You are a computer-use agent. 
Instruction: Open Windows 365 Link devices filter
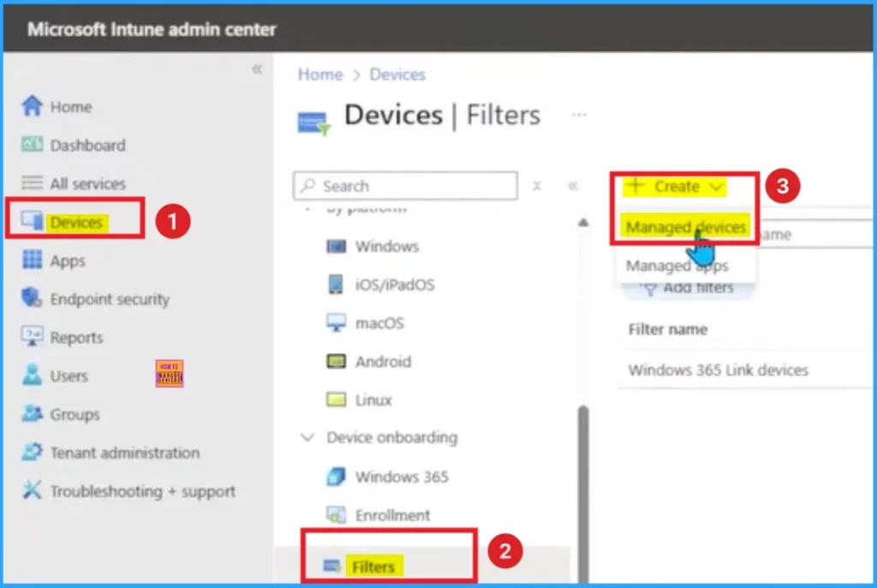click(719, 370)
